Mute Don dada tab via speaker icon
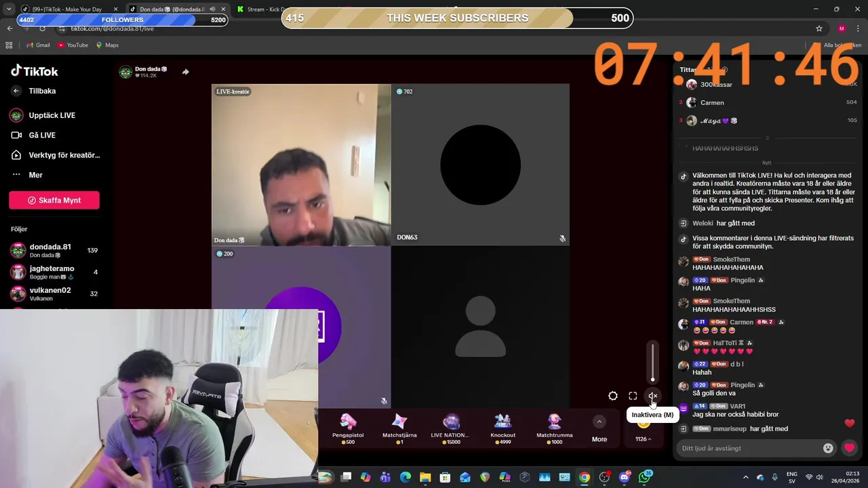Image resolution: width=868 pixels, height=488 pixels. pyautogui.click(x=212, y=9)
